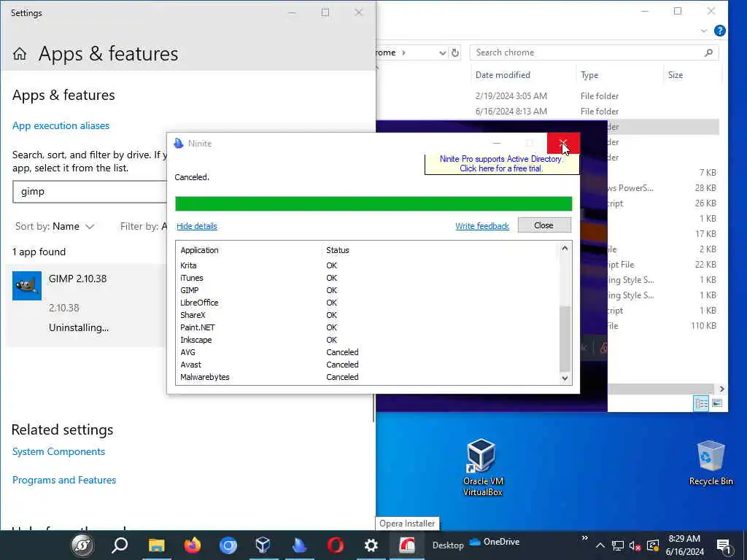Select Malwarebytes row in Ninite list
This screenshot has height=560, width=747.
coord(368,377)
